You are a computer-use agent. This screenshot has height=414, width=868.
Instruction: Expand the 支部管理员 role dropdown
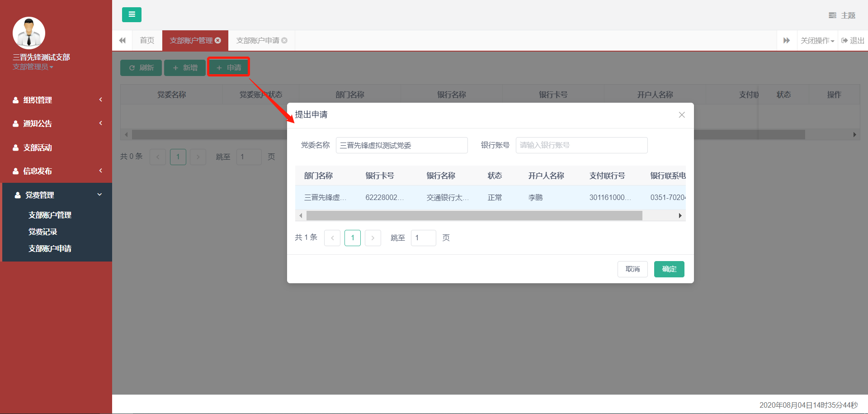pos(33,67)
